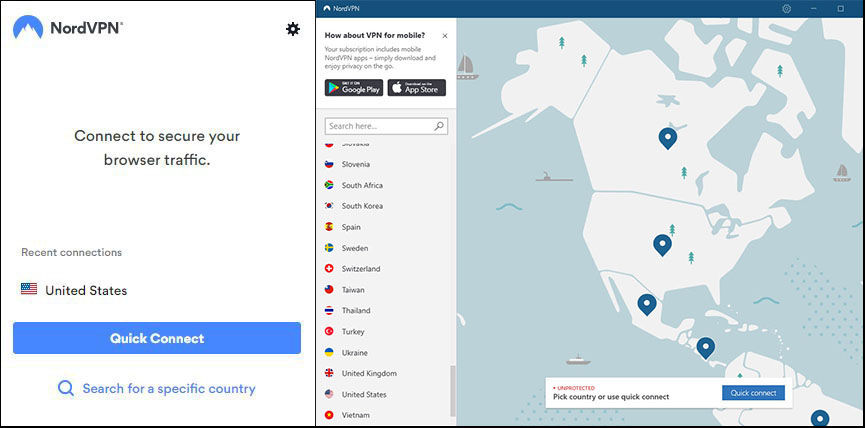
Task: Click the South Korea flag icon
Action: pos(329,205)
